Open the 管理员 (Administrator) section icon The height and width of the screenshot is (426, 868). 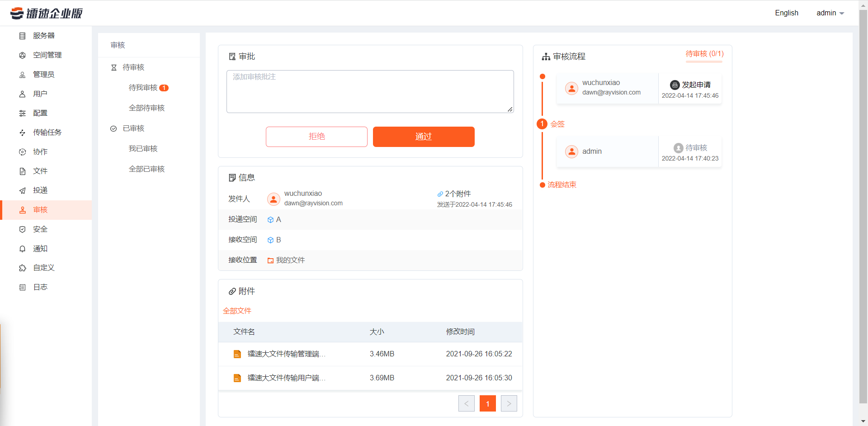(22, 74)
